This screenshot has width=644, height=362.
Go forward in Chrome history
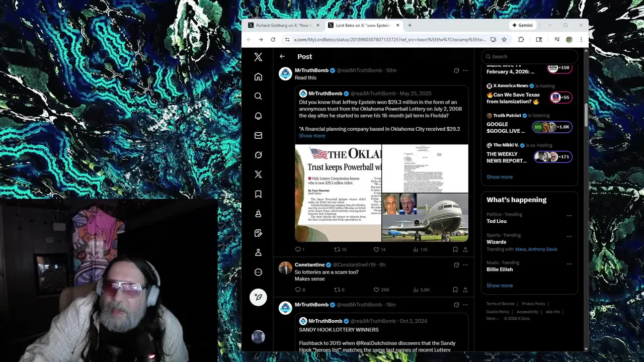[261, 40]
